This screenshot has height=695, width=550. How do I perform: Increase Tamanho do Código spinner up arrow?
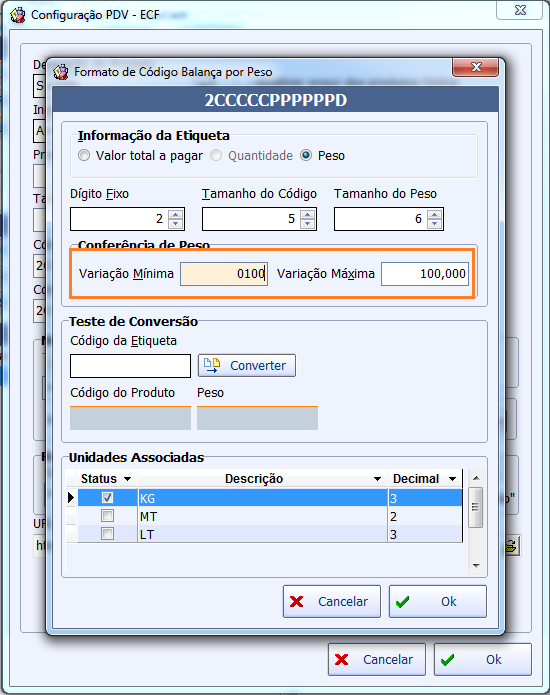click(307, 214)
